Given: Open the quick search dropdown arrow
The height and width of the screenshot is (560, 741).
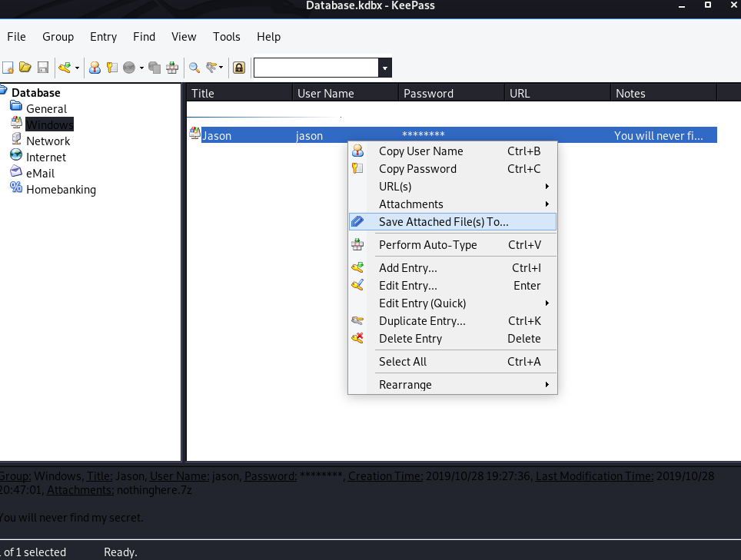Looking at the screenshot, I should (x=384, y=68).
